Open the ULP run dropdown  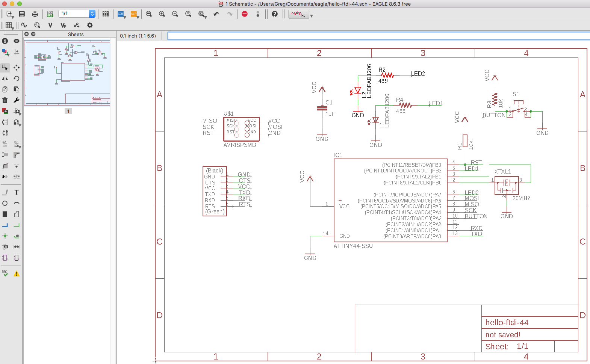click(x=134, y=14)
